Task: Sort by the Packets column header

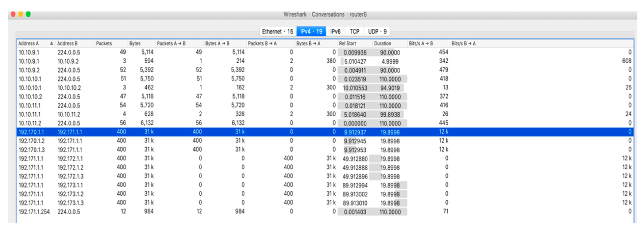Action: point(104,43)
